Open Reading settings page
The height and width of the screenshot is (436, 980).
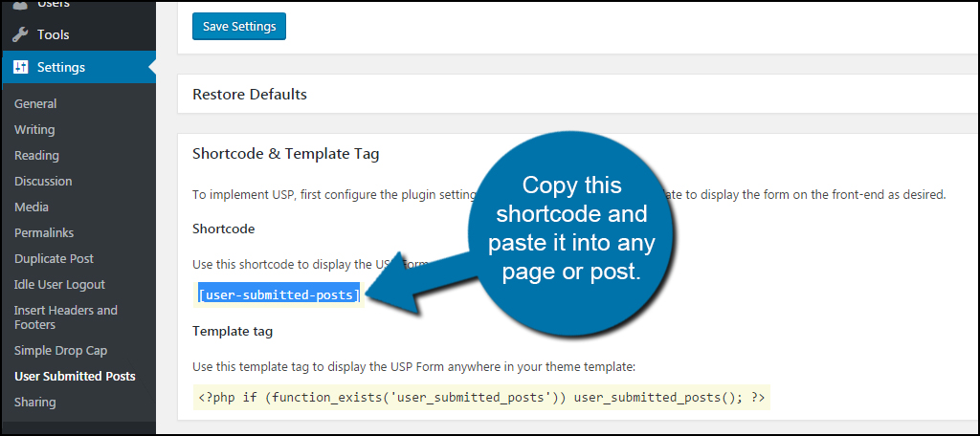click(37, 155)
